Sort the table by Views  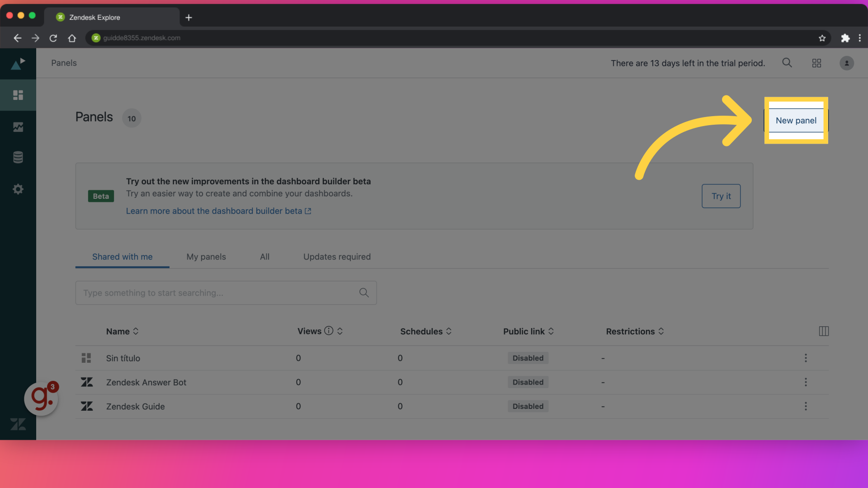320,331
